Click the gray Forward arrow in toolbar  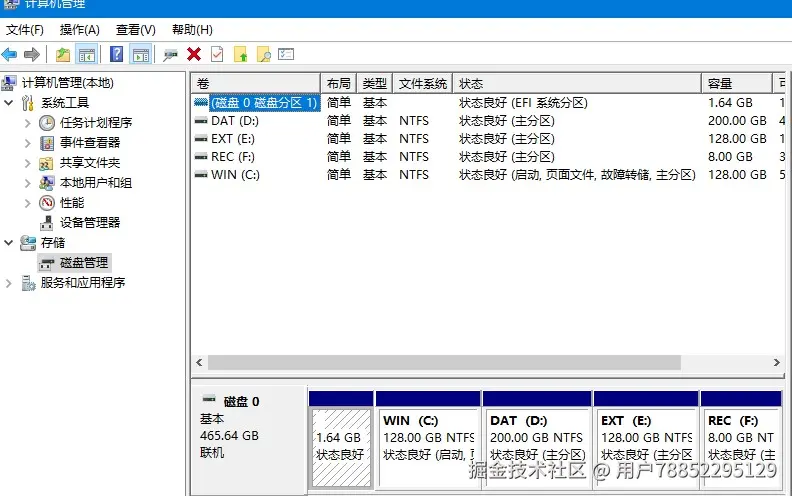32,54
